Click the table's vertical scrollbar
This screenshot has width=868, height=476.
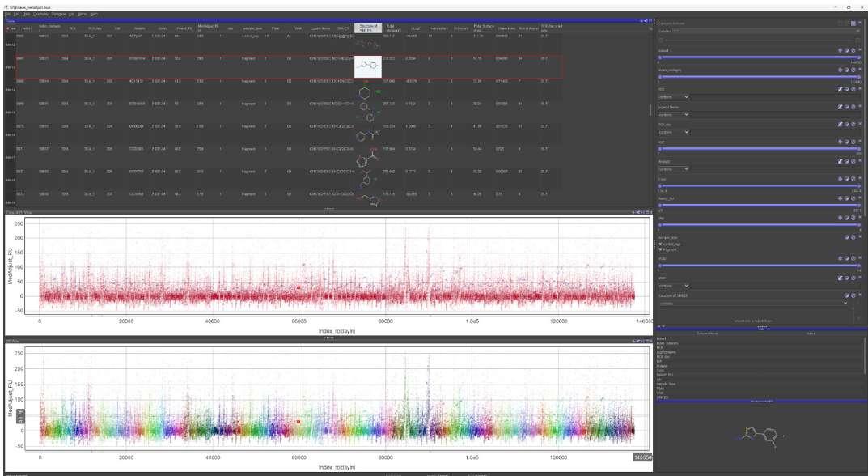pos(650,110)
